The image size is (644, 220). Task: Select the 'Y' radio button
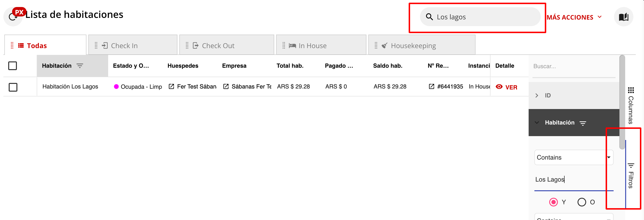pyautogui.click(x=553, y=202)
